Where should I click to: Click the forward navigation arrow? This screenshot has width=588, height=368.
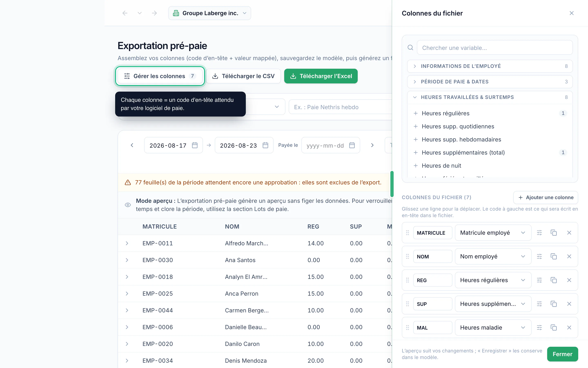point(154,13)
